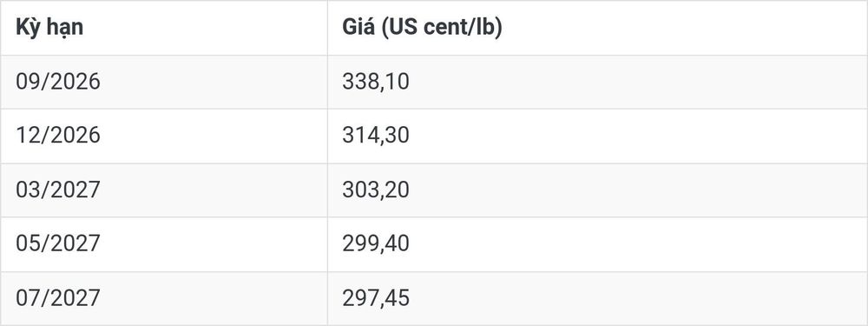This screenshot has width=868, height=326.
Task: Select the 12/2026 term cell
Action: click(164, 136)
